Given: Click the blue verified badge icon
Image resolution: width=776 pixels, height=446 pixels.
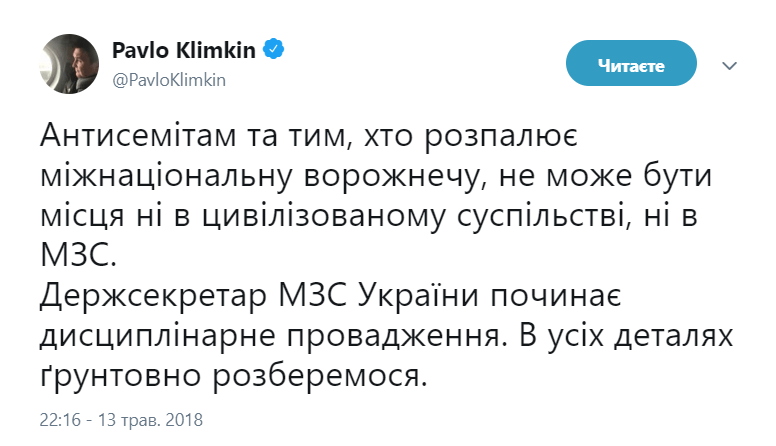Looking at the screenshot, I should [x=274, y=49].
